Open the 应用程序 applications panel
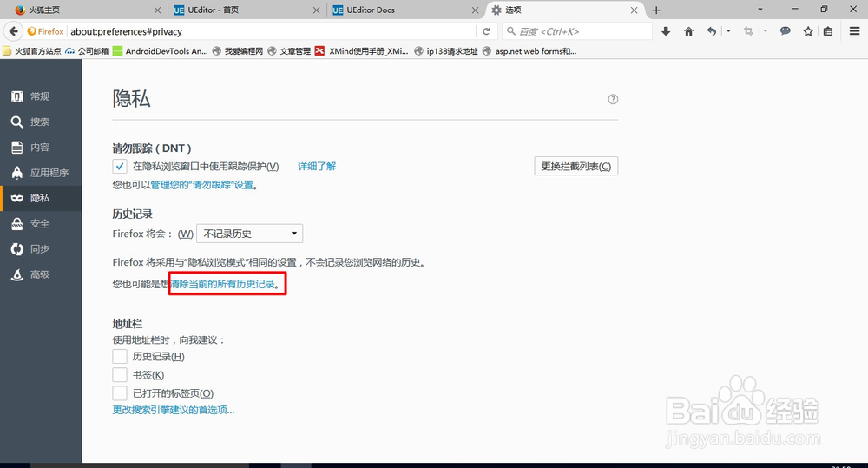 [41, 173]
